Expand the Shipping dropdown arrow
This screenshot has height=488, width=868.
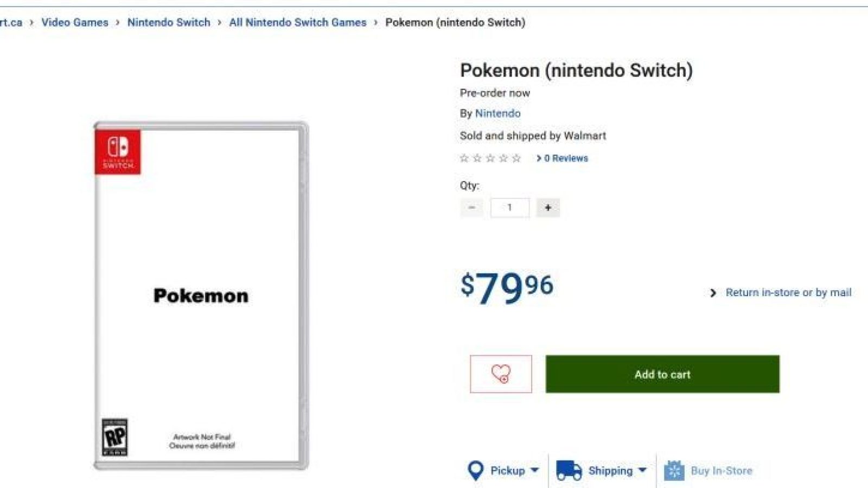(x=642, y=470)
